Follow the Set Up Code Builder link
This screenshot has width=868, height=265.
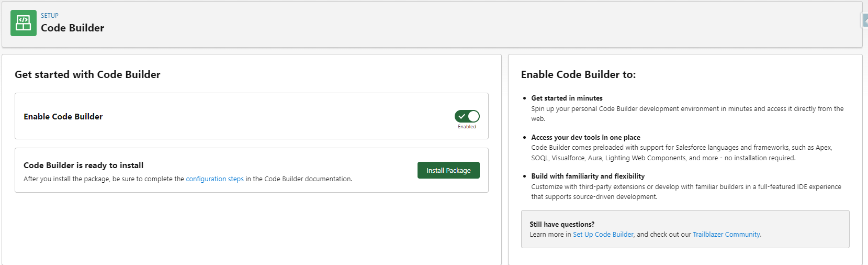point(603,235)
